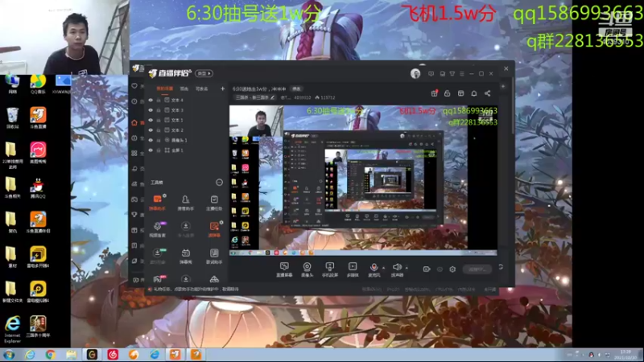Open 腾讯QQ desktop icon
This screenshot has width=644, height=362.
38,188
